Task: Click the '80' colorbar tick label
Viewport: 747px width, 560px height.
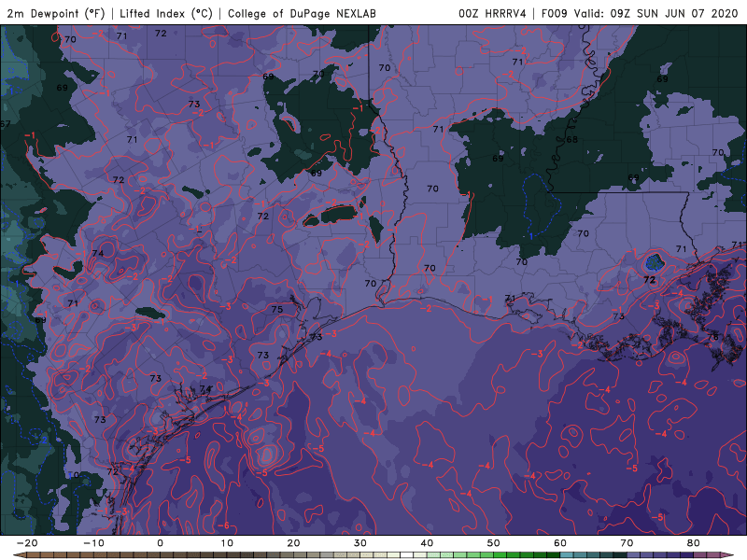Action: pyautogui.click(x=694, y=543)
